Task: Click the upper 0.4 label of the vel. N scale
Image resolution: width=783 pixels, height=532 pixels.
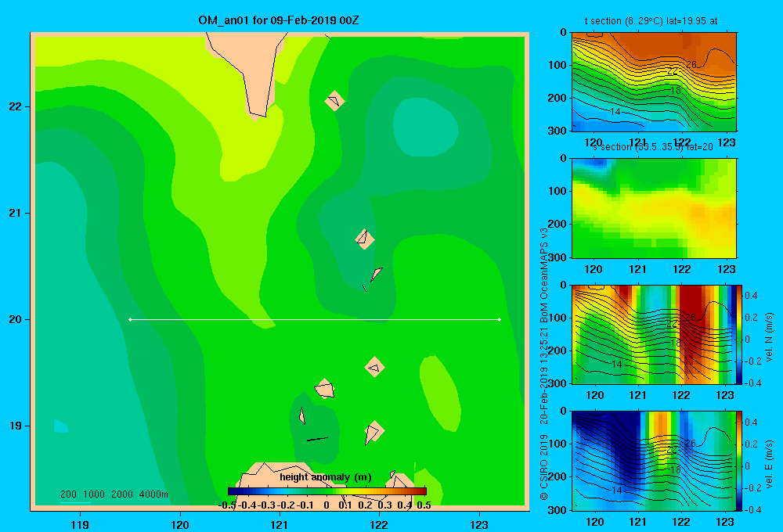Action: [x=751, y=296]
